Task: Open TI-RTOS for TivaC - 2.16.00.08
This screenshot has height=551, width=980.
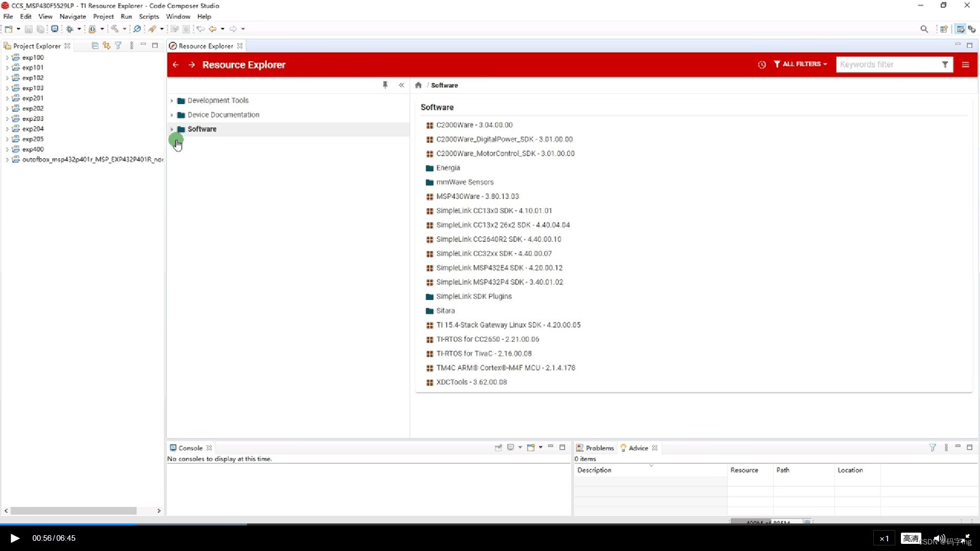Action: pos(484,354)
